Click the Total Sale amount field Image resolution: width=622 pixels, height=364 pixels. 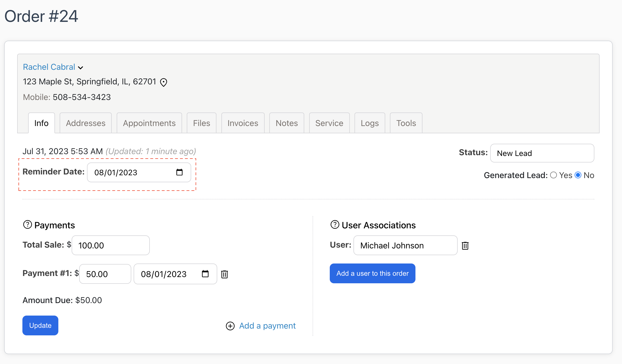[x=110, y=245]
